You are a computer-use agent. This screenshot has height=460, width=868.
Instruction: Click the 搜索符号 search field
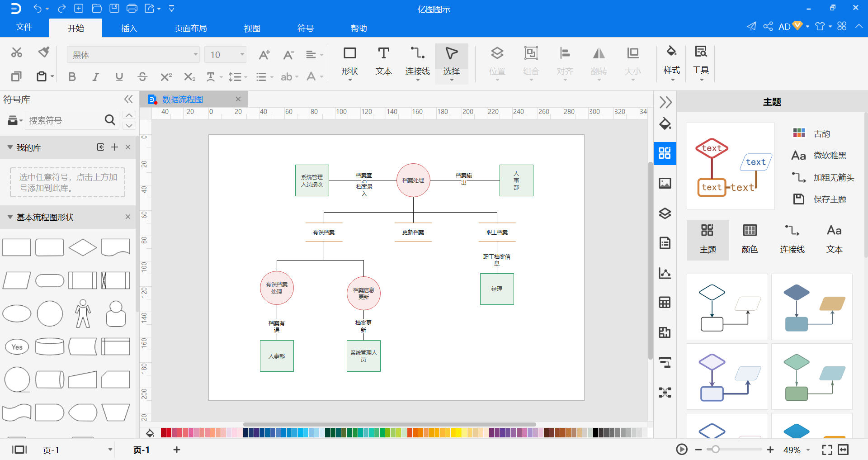click(66, 120)
